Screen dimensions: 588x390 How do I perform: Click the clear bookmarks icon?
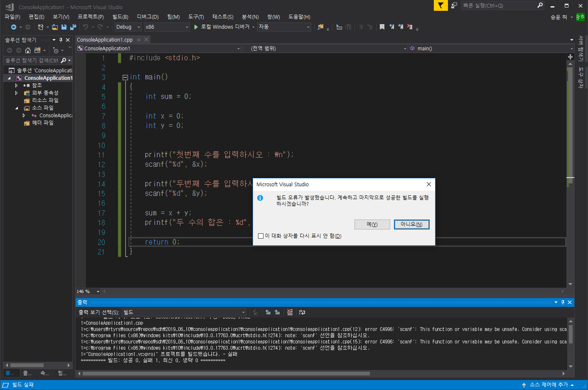point(410,27)
